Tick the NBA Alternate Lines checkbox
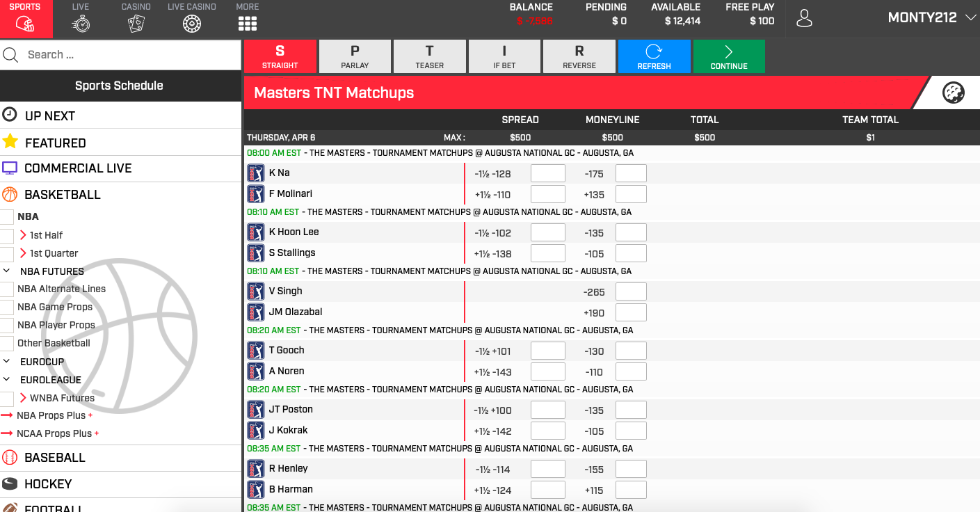The height and width of the screenshot is (512, 980). tap(7, 289)
